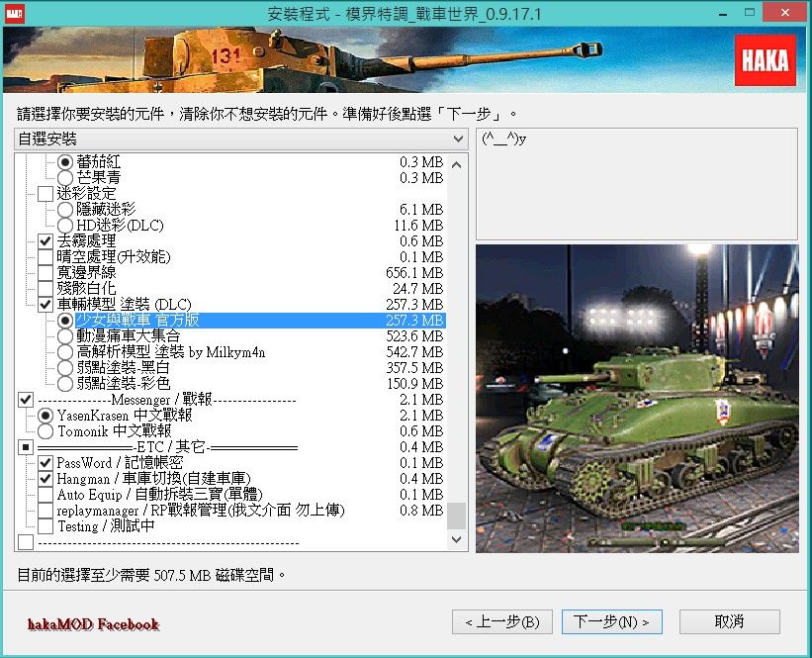Uncheck PassWord / 記憶帳密 checkbox

45,463
